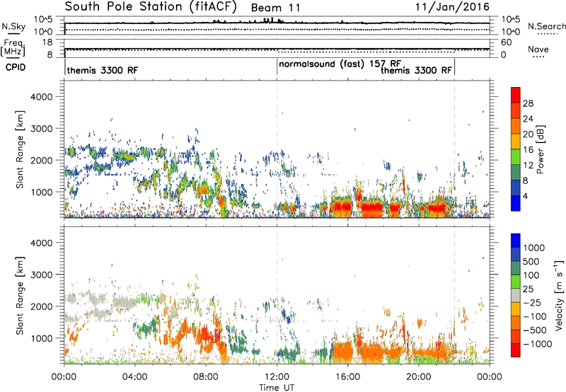Pick the top red segment of Power colorbar
The image size is (566, 392).
click(516, 95)
